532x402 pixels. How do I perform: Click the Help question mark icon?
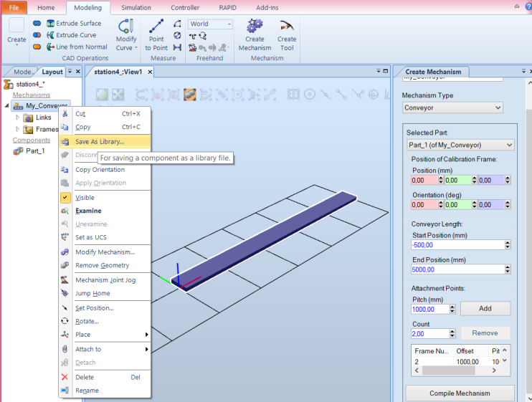click(x=528, y=6)
